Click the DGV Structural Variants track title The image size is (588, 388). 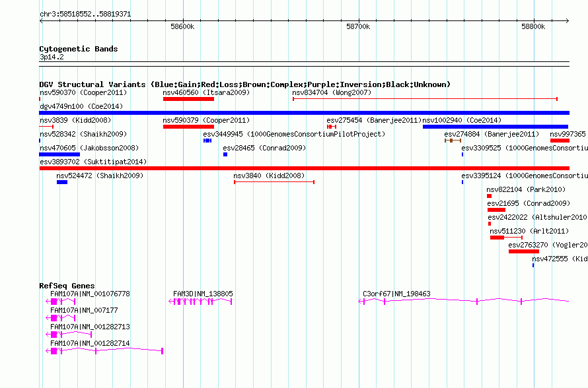(x=245, y=84)
